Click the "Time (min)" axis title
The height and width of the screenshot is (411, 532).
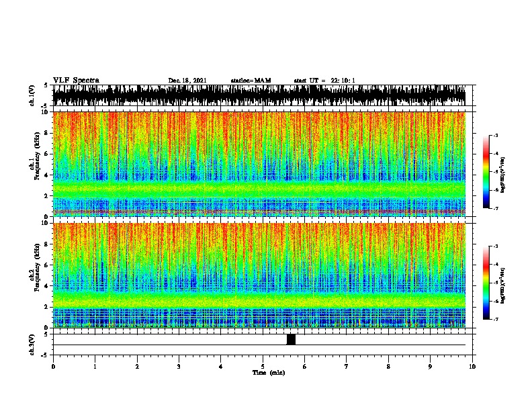[x=269, y=373]
